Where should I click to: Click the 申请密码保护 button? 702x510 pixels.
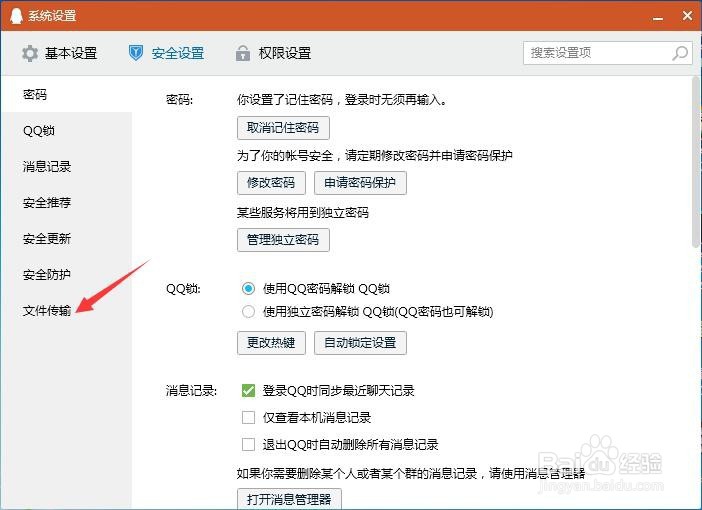pos(360,183)
